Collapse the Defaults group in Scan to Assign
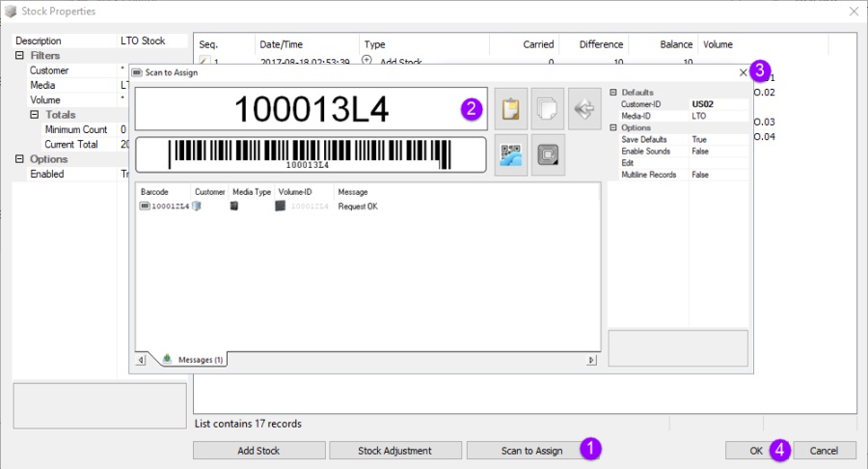This screenshot has width=868, height=469. 612,93
